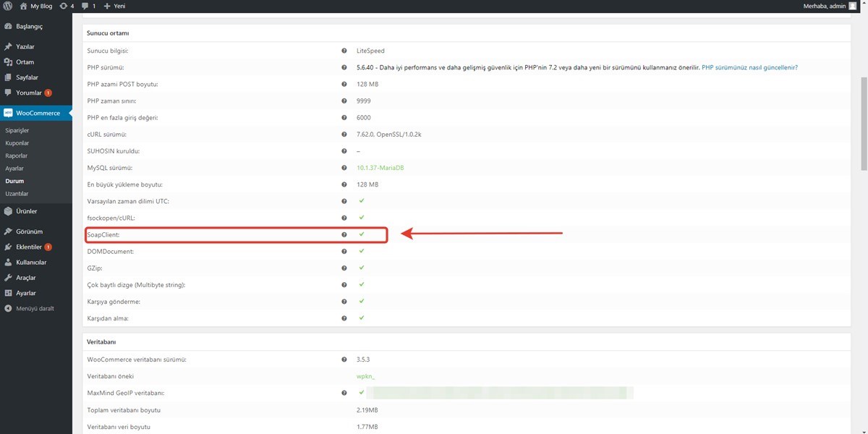Open the Yeni add-new menu
This screenshot has height=434, width=868.
point(115,6)
